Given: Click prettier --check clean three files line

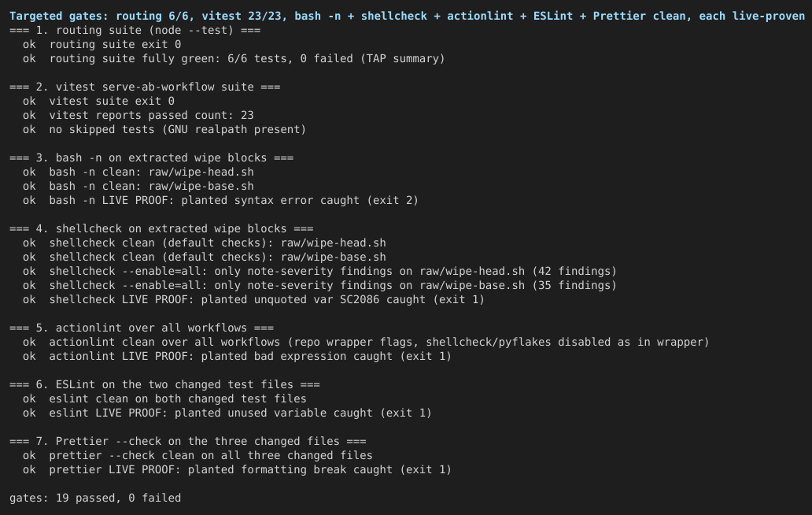Looking at the screenshot, I should (197, 455).
